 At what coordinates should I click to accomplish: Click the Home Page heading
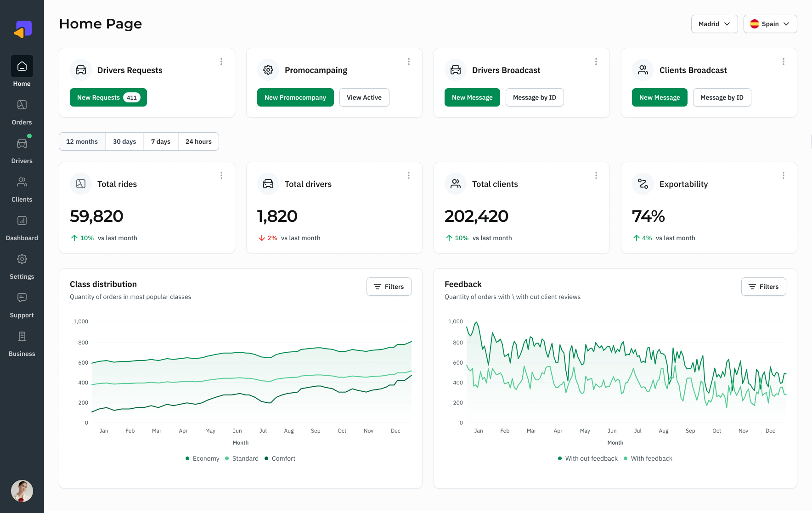[101, 24]
